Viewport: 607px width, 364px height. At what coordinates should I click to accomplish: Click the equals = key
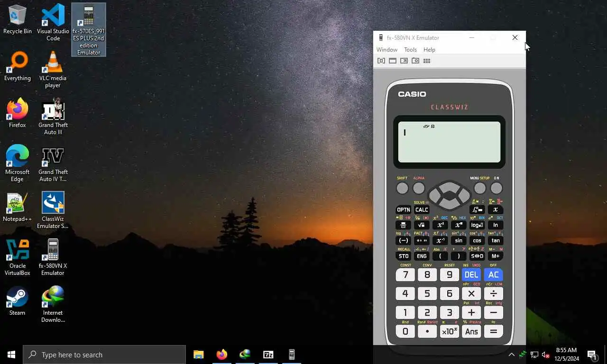coord(494,331)
